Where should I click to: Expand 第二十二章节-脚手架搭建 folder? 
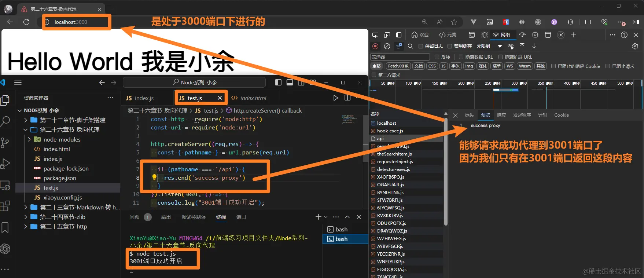26,120
